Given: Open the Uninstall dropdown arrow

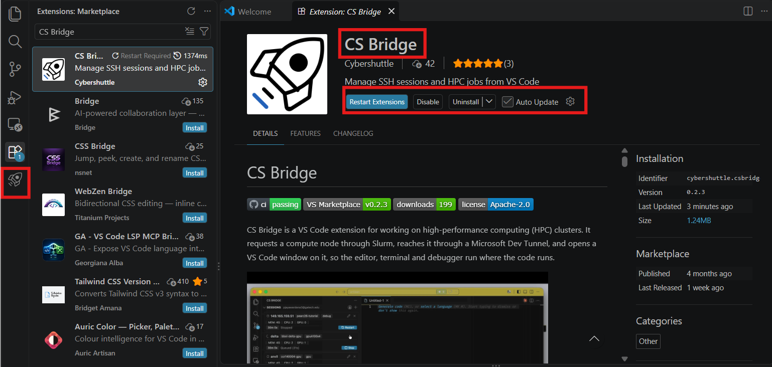Looking at the screenshot, I should (488, 101).
